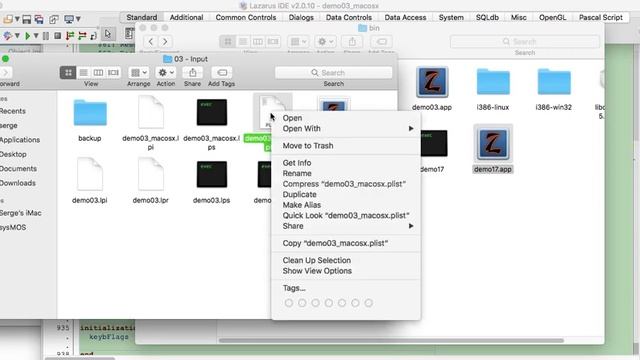The height and width of the screenshot is (360, 640).
Task: Click the back chevron in the bin window
Action: point(151,42)
